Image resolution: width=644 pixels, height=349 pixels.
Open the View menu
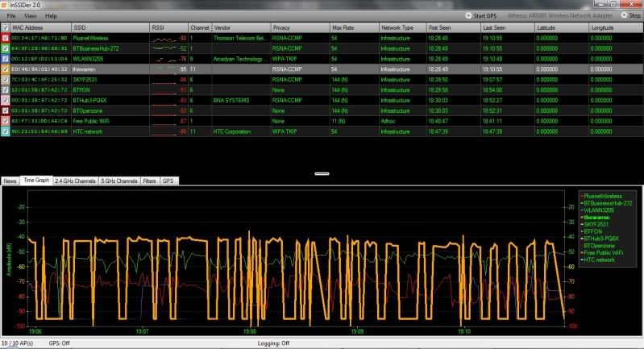pos(30,16)
